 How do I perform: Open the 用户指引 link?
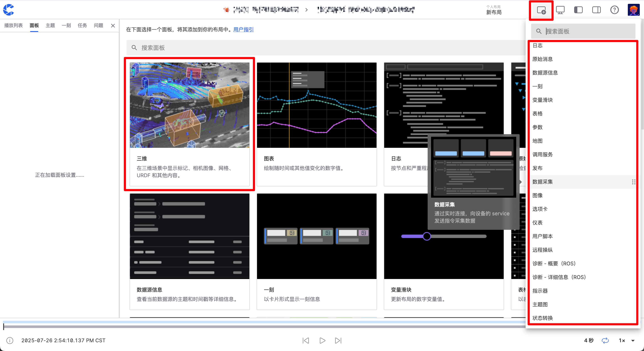pyautogui.click(x=243, y=30)
